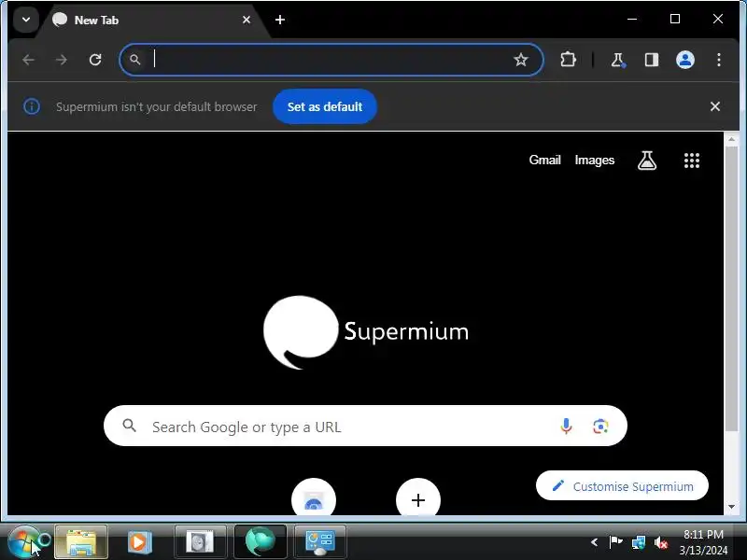Show hidden tray icons arrow
Viewport: 747px width, 560px height.
594,542
